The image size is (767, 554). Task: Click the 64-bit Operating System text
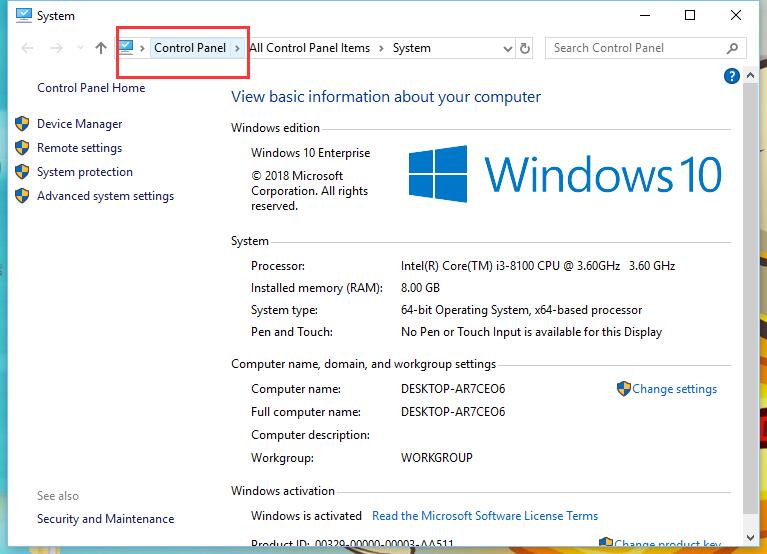coord(521,310)
